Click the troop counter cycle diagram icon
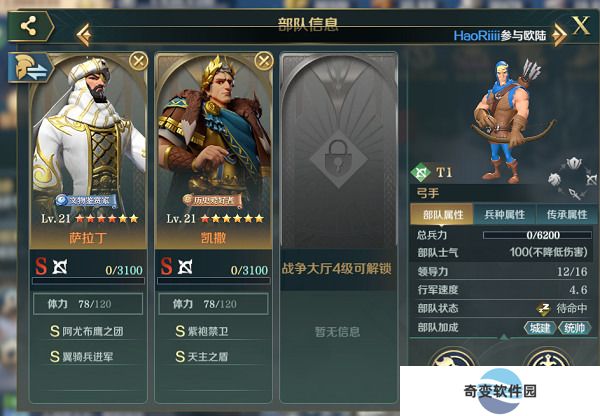The width and height of the screenshot is (600, 416). (572, 178)
